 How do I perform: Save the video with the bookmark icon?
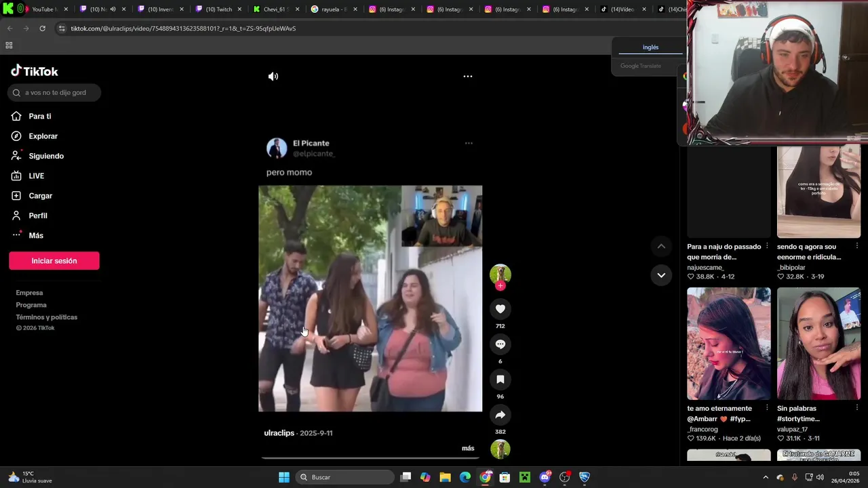[x=500, y=380]
